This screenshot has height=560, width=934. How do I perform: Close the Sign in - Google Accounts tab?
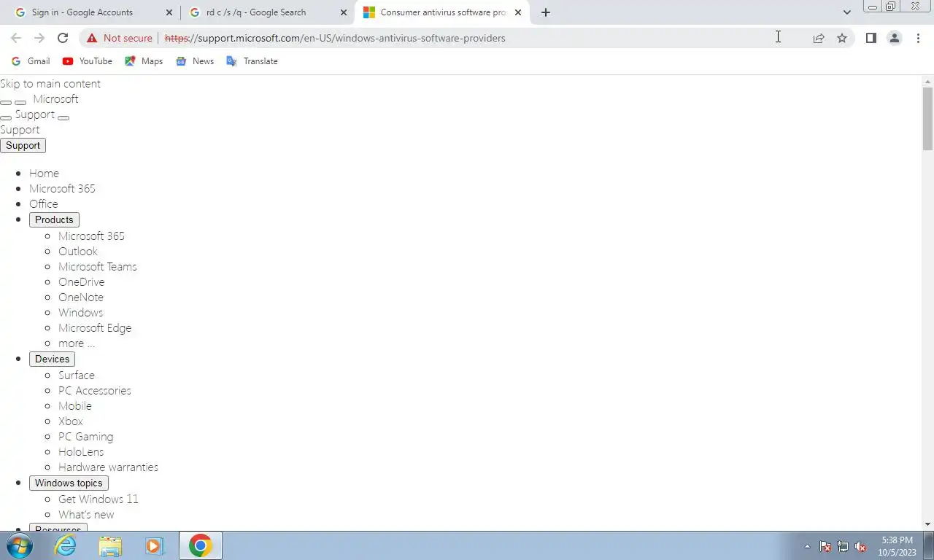[169, 12]
